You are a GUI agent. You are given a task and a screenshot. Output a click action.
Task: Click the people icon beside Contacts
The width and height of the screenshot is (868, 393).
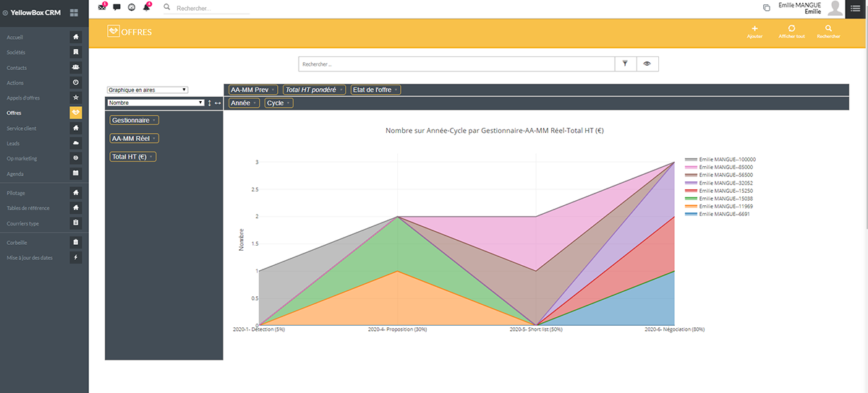point(76,67)
